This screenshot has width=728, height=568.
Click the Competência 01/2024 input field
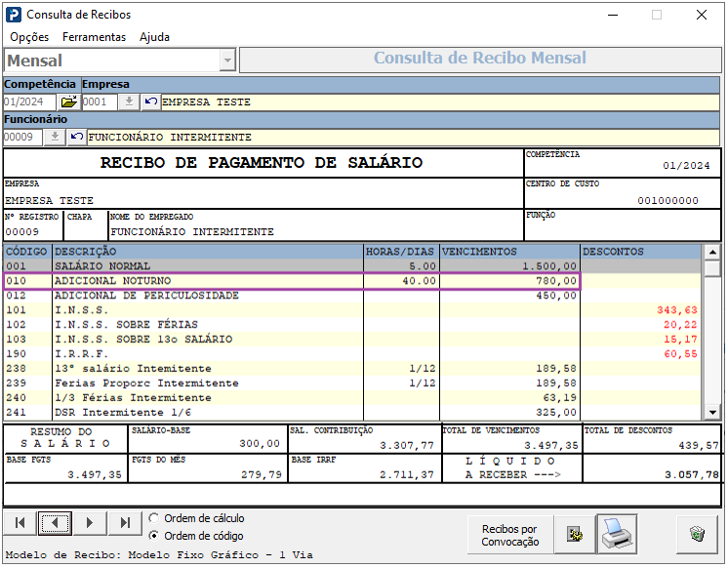point(29,101)
